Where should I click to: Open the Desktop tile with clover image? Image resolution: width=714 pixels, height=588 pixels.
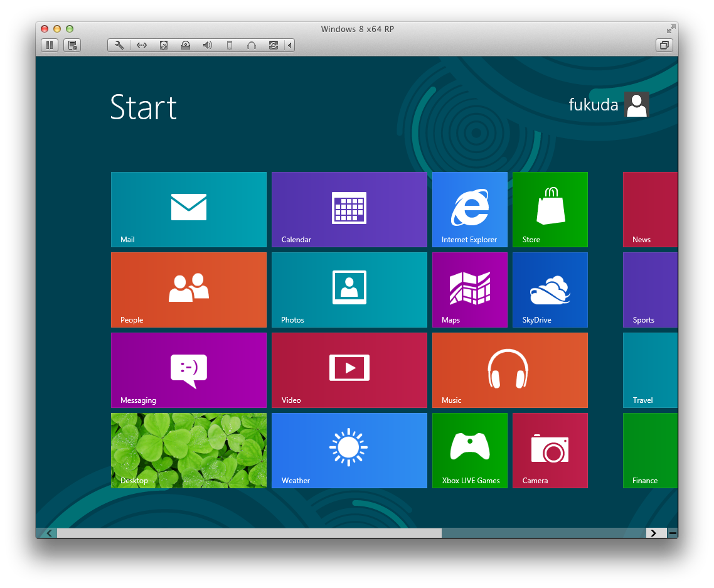pyautogui.click(x=188, y=451)
